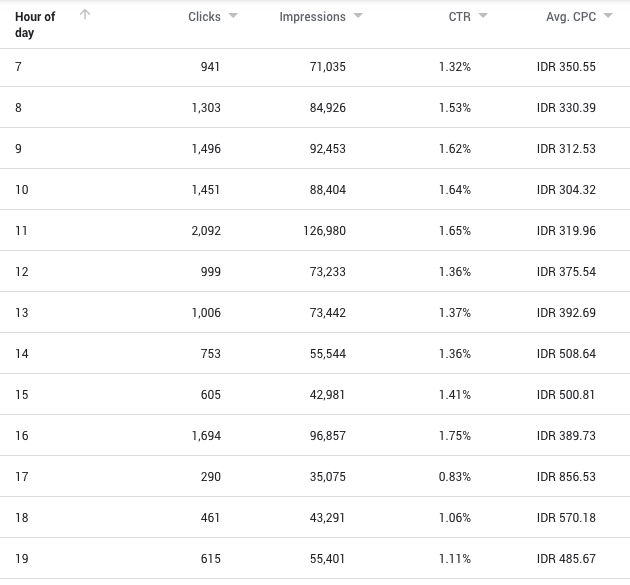
Task: Open the Clicks column dropdown arrow
Action: tap(233, 16)
